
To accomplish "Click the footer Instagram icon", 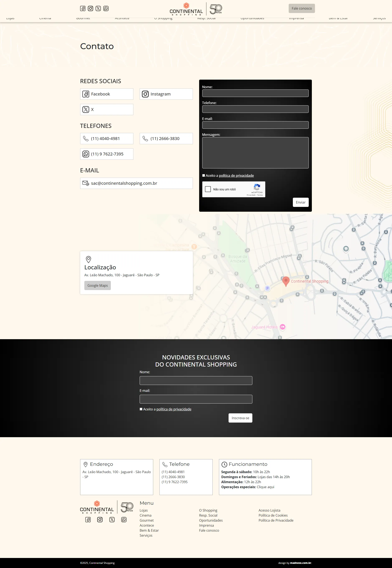I will (100, 520).
